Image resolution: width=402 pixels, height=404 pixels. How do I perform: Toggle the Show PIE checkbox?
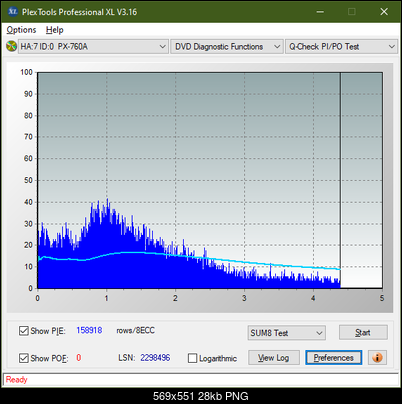tap(24, 331)
